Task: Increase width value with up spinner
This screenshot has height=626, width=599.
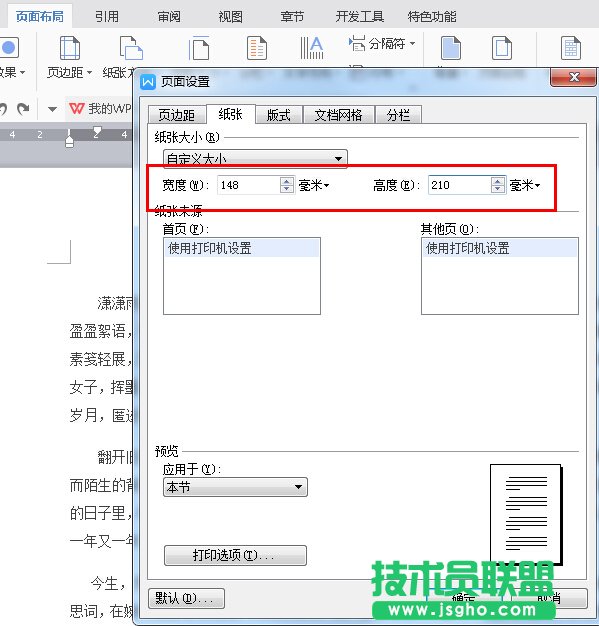Action: pyautogui.click(x=286, y=182)
